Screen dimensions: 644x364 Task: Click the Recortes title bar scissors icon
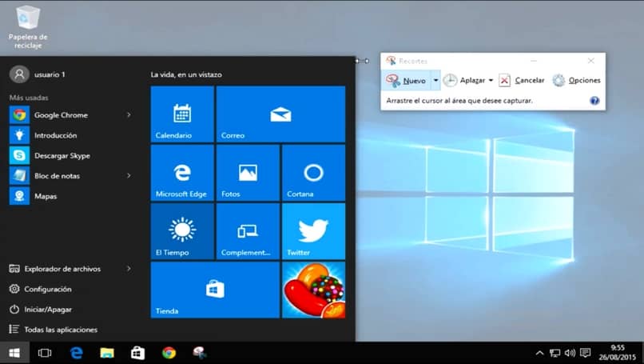(x=391, y=61)
